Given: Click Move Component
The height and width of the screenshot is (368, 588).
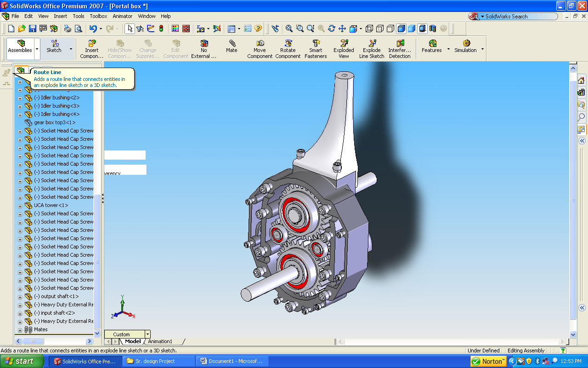Looking at the screenshot, I should [260, 49].
